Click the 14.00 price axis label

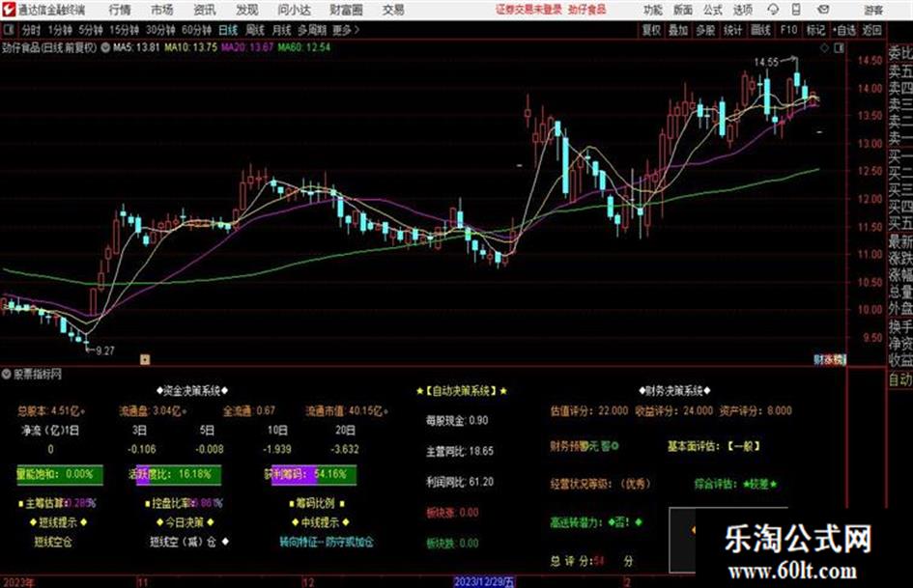(870, 89)
